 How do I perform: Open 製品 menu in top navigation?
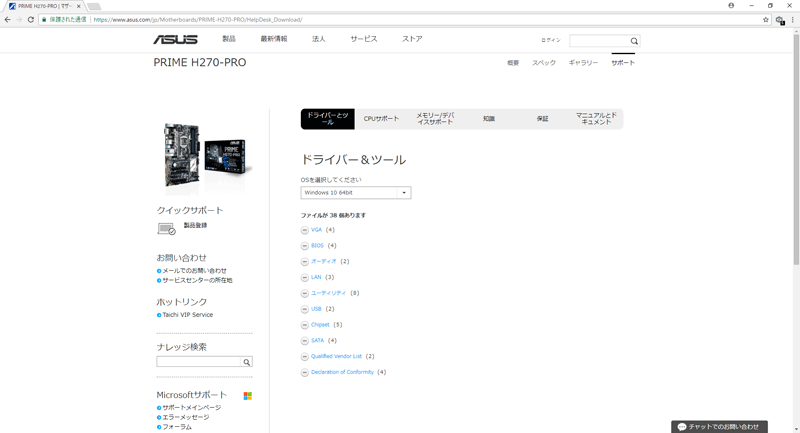tap(229, 39)
